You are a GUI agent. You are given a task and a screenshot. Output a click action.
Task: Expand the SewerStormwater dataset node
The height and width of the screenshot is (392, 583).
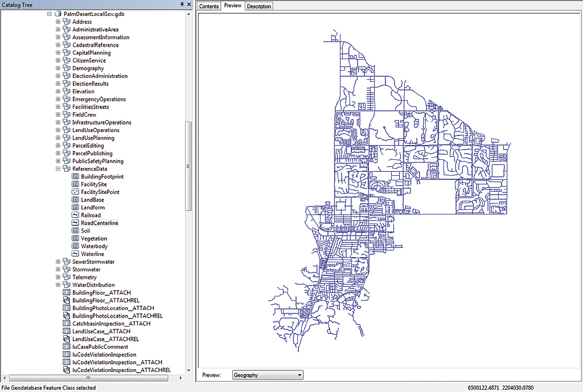58,262
